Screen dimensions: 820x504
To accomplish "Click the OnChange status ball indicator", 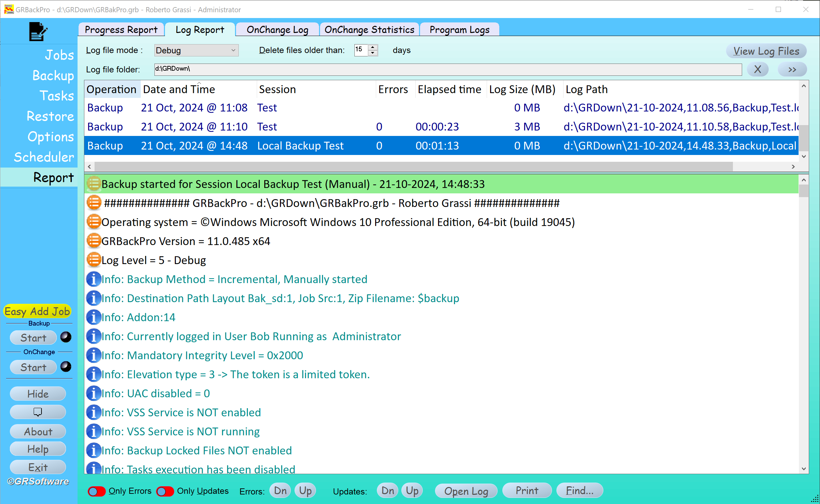I will click(x=66, y=367).
